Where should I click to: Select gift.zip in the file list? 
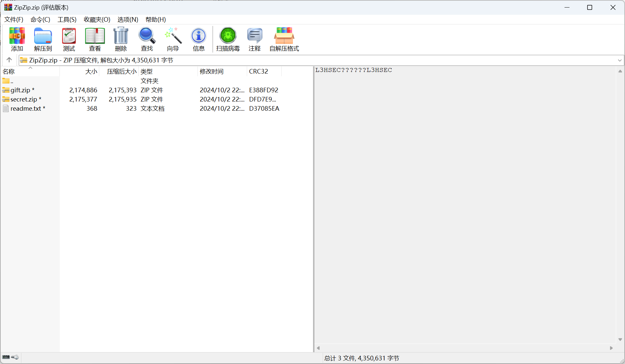20,90
